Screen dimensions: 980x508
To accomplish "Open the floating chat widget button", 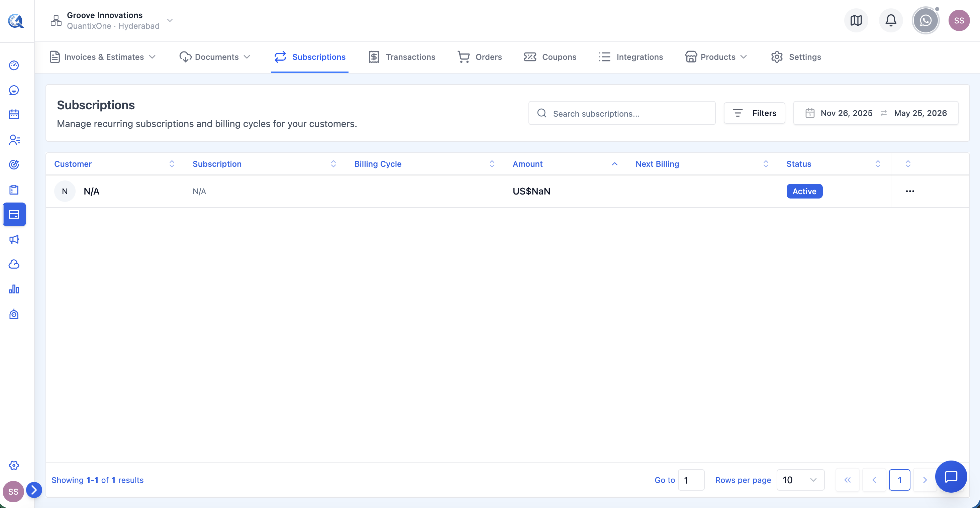I will pos(951,476).
